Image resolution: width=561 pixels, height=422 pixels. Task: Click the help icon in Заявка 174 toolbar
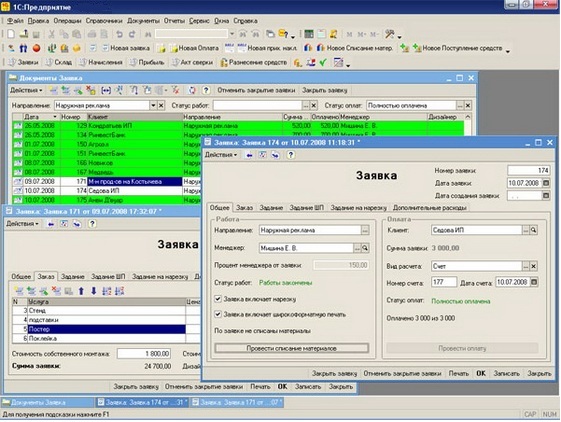pos(291,155)
